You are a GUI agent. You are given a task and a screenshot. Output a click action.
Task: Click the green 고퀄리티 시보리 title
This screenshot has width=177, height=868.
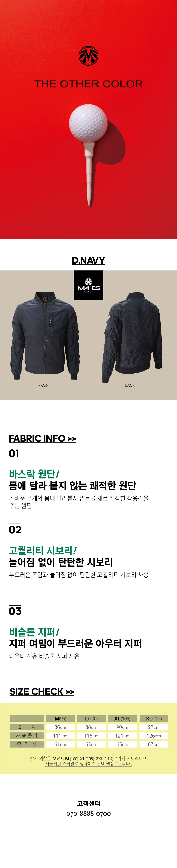pyautogui.click(x=43, y=550)
